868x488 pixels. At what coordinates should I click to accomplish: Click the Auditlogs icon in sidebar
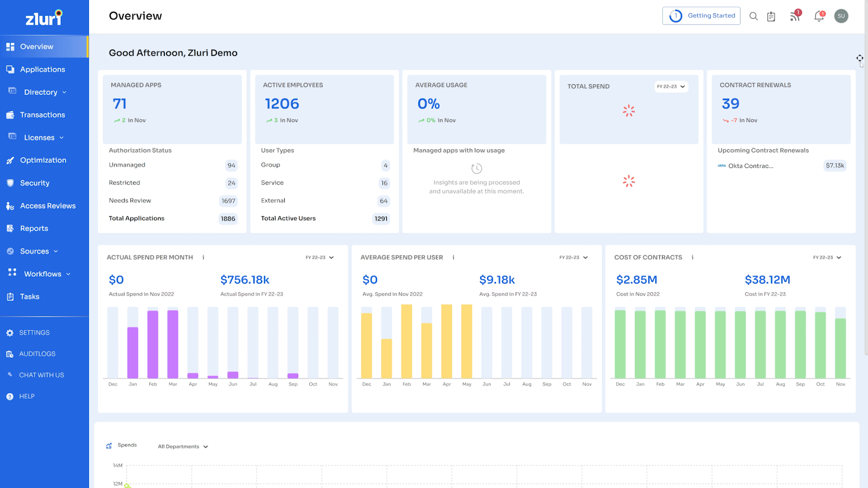(x=11, y=354)
